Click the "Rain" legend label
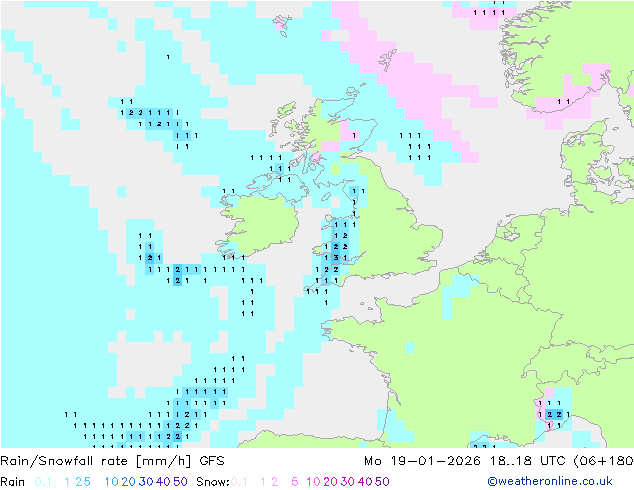Image resolution: width=634 pixels, height=490 pixels. point(13,482)
